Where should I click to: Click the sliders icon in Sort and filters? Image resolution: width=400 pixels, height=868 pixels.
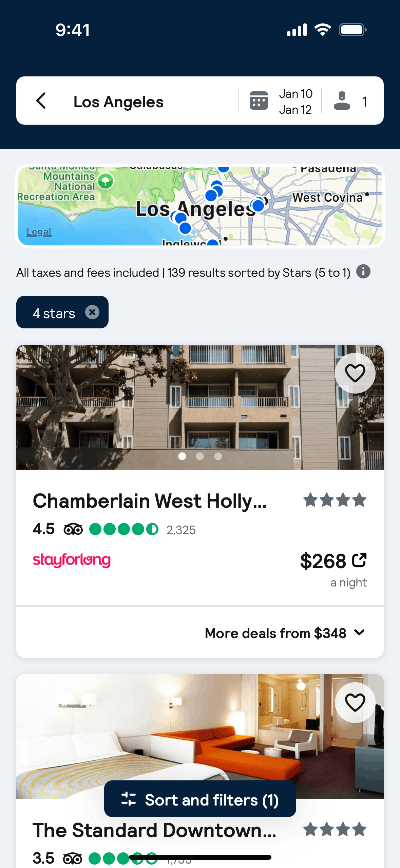coord(129,799)
